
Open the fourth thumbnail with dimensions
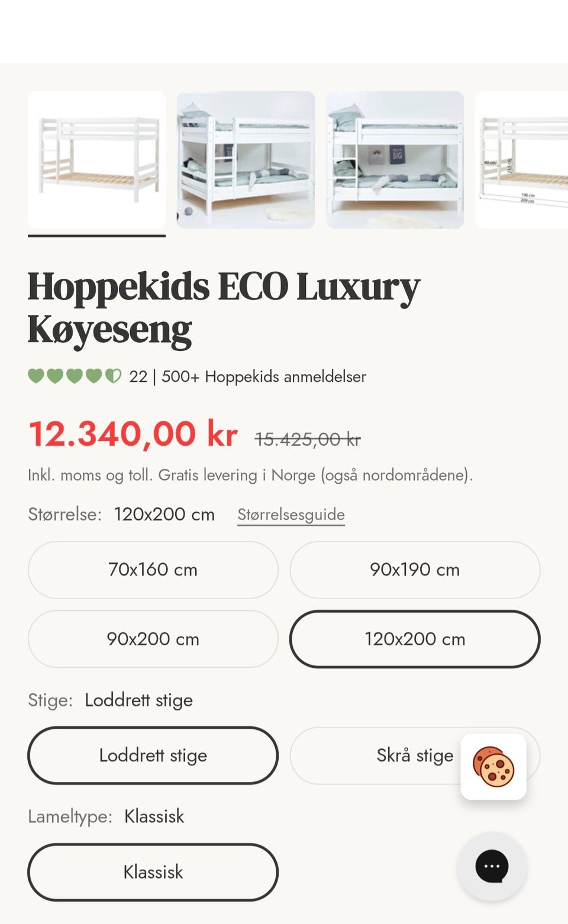(x=521, y=160)
